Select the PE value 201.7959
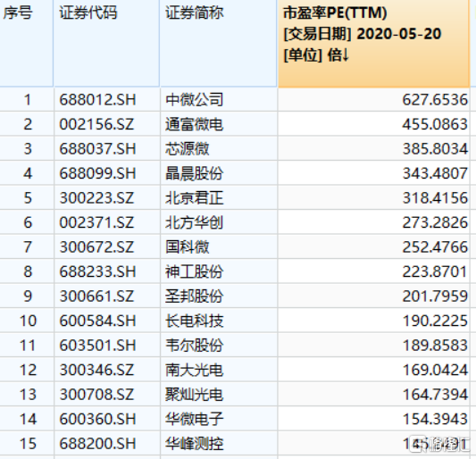The height and width of the screenshot is (459, 476). click(x=435, y=296)
